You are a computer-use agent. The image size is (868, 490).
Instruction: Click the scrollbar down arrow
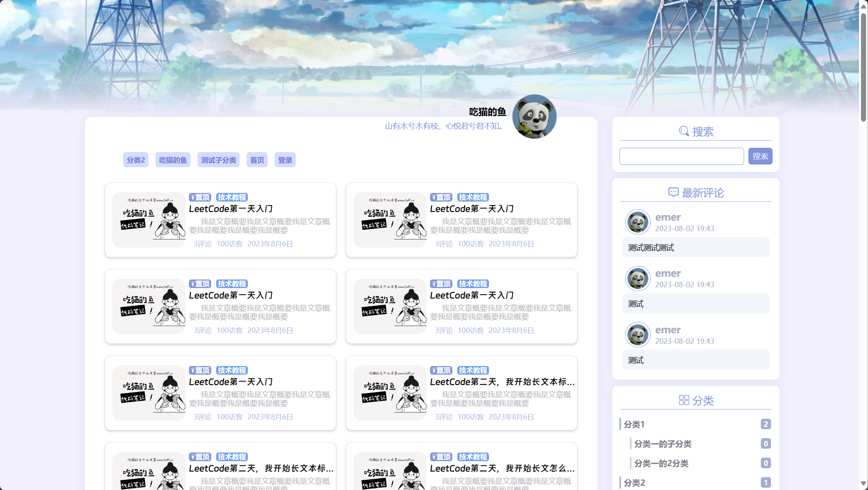tap(863, 484)
